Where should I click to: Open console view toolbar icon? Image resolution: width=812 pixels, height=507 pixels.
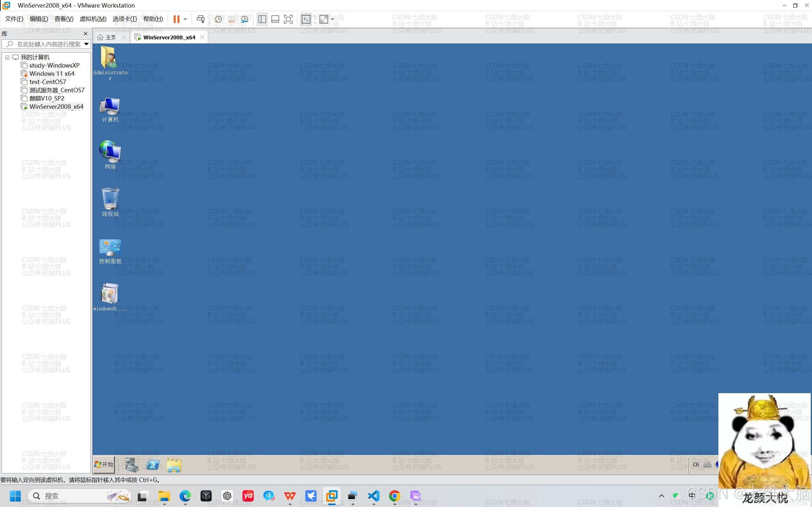[x=306, y=19]
